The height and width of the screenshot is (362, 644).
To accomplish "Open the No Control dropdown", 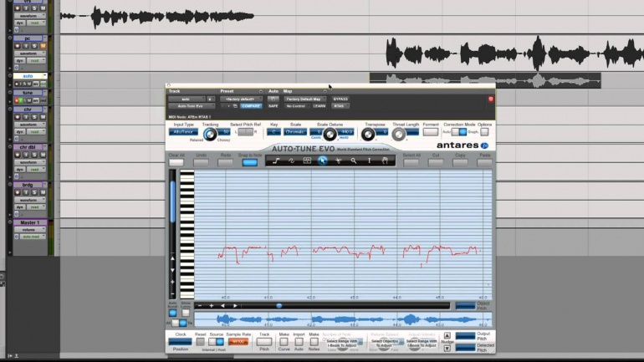I will tap(297, 106).
